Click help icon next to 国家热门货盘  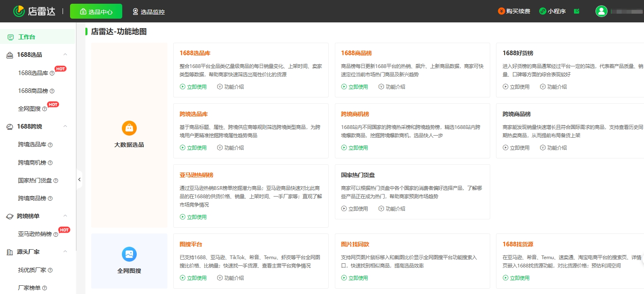tap(56, 181)
